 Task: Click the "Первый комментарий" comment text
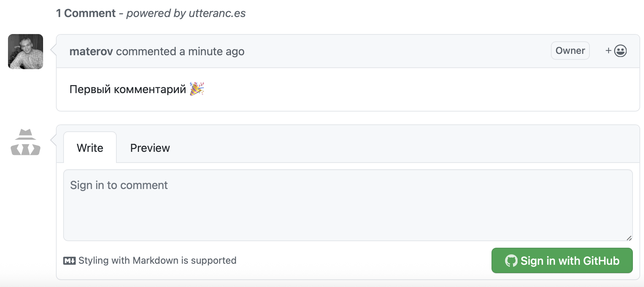[x=128, y=89]
